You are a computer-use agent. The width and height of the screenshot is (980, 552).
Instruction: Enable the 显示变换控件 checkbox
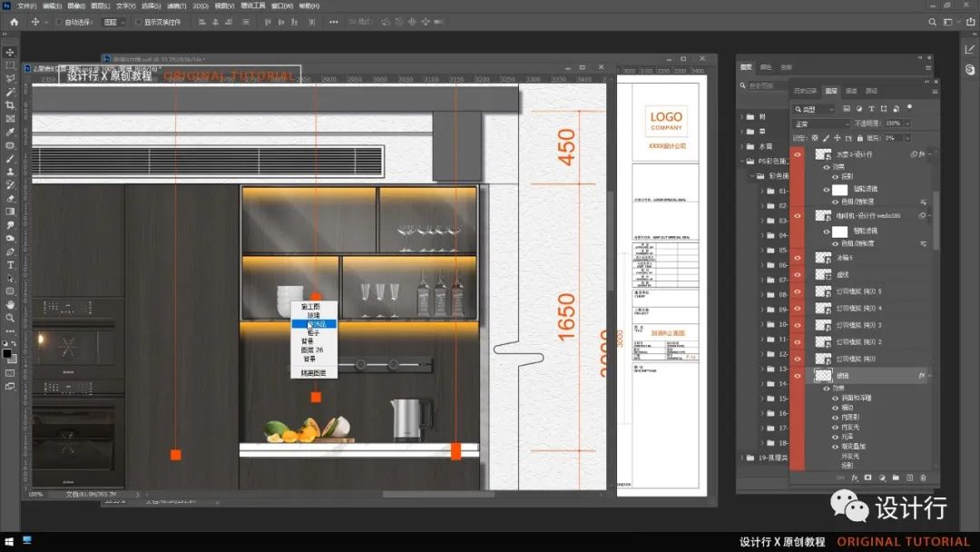click(x=138, y=22)
